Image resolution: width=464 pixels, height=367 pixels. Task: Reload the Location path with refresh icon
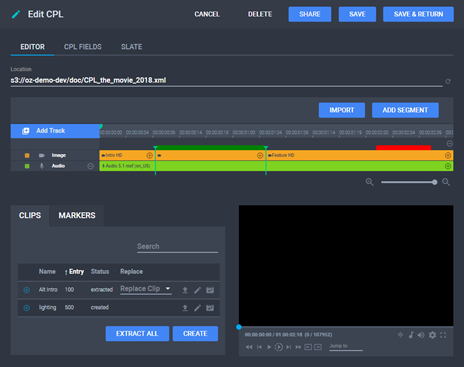[x=448, y=81]
